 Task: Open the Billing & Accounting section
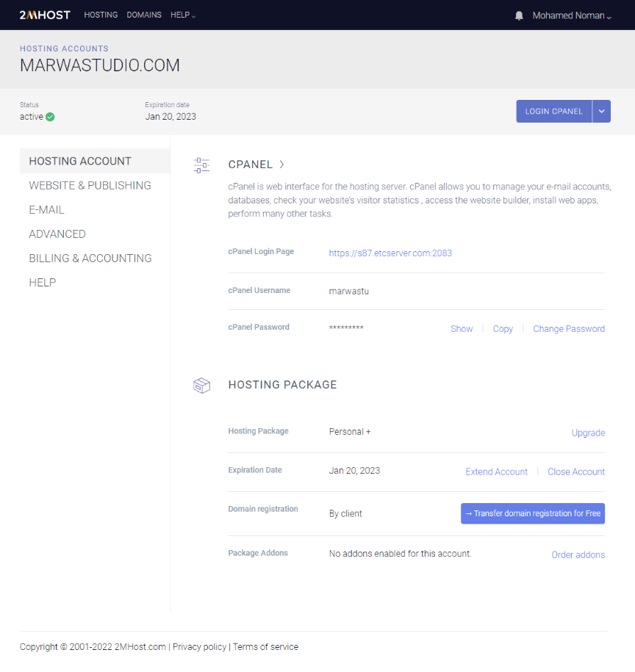pyautogui.click(x=90, y=259)
